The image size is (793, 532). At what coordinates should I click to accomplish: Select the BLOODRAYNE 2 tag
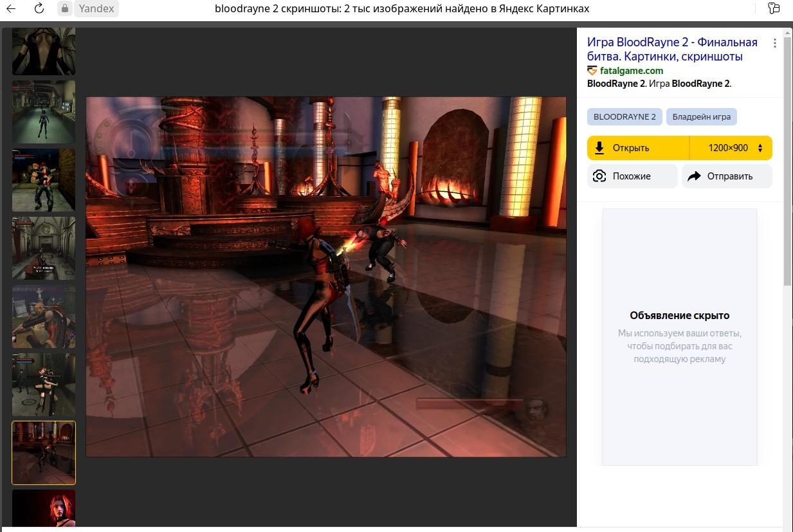point(624,116)
